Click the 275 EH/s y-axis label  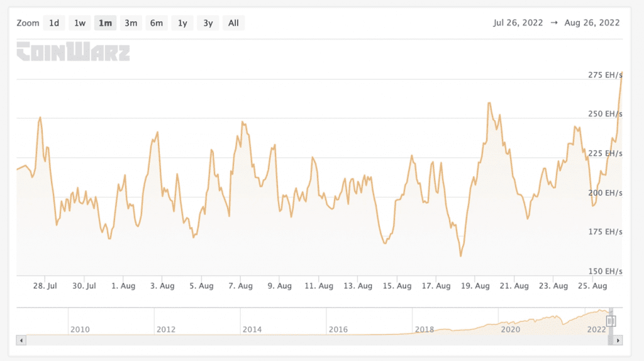click(605, 75)
